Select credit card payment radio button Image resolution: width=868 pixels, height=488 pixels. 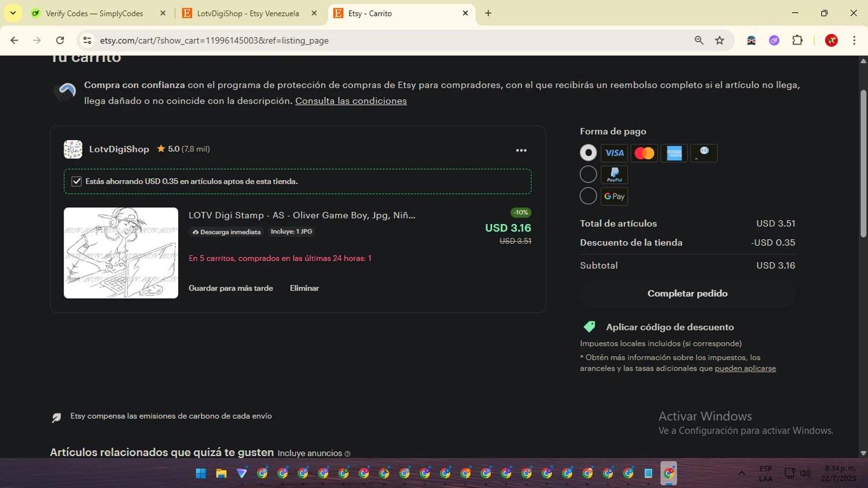click(589, 153)
